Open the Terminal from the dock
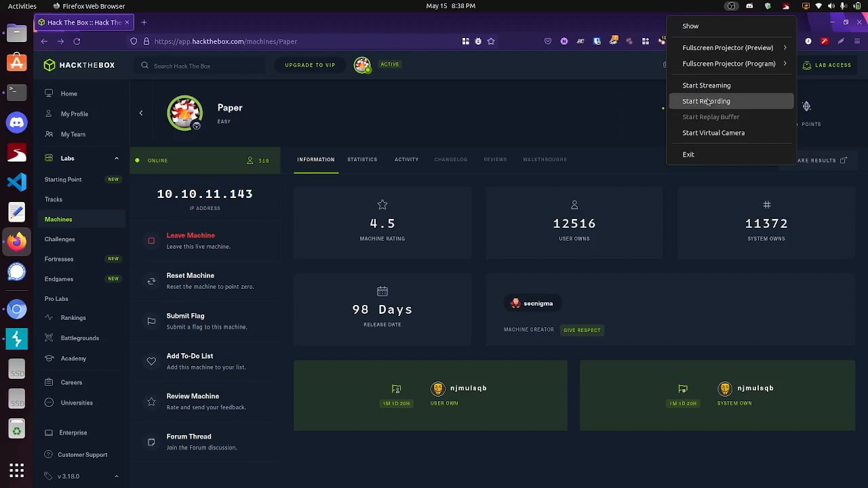 pyautogui.click(x=17, y=91)
